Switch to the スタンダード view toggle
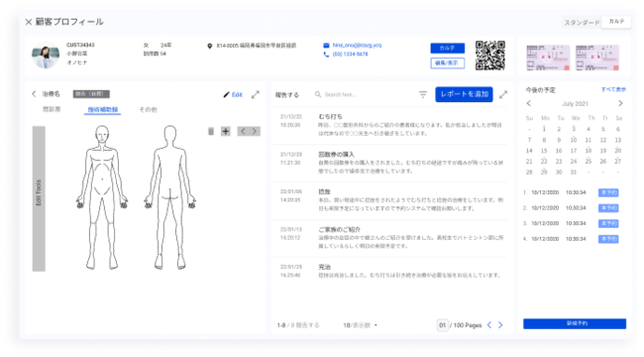This screenshot has width=644, height=357. tap(582, 22)
